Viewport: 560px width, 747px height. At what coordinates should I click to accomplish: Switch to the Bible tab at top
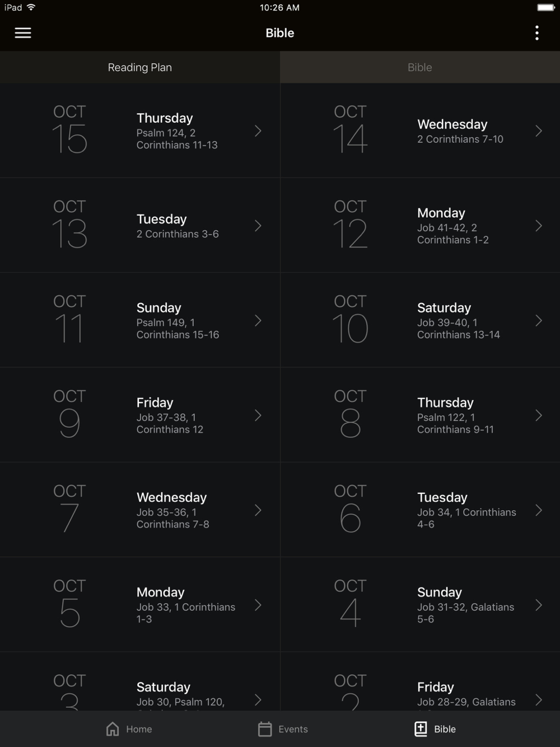(x=420, y=67)
